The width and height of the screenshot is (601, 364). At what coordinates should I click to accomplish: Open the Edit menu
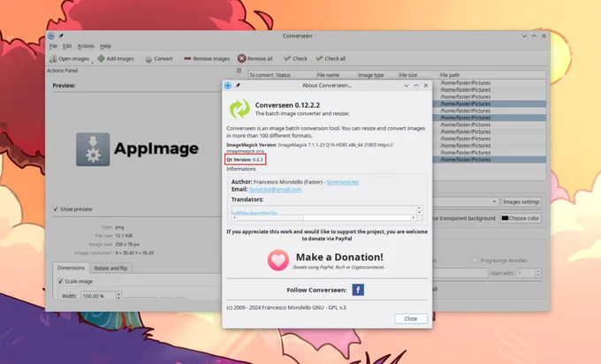coord(67,46)
